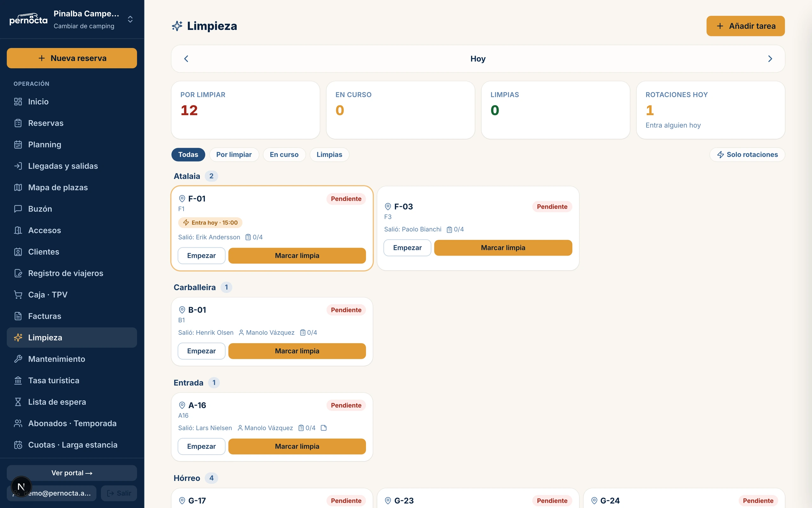Select the Todas filter tab
This screenshot has height=508, width=812.
click(188, 155)
